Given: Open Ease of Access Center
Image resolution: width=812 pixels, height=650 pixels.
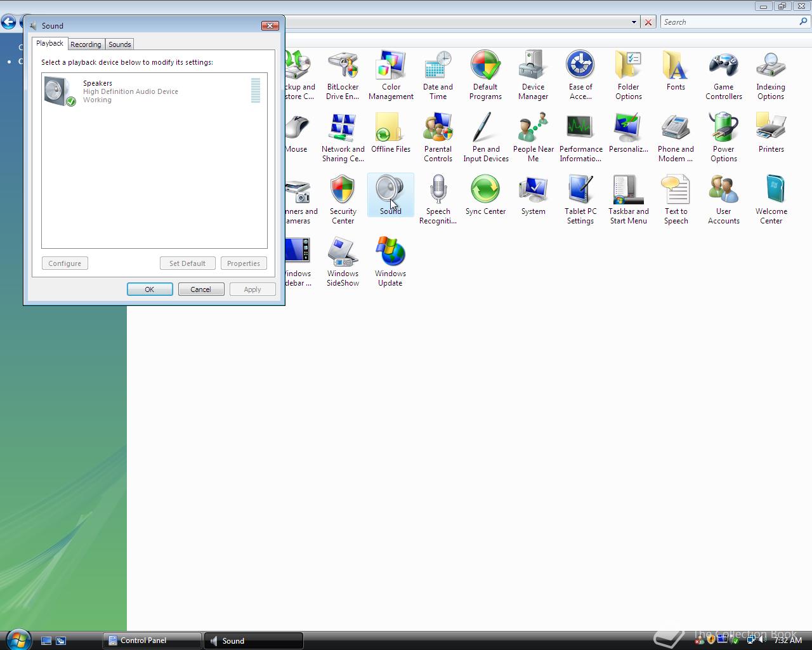Looking at the screenshot, I should pos(580,76).
